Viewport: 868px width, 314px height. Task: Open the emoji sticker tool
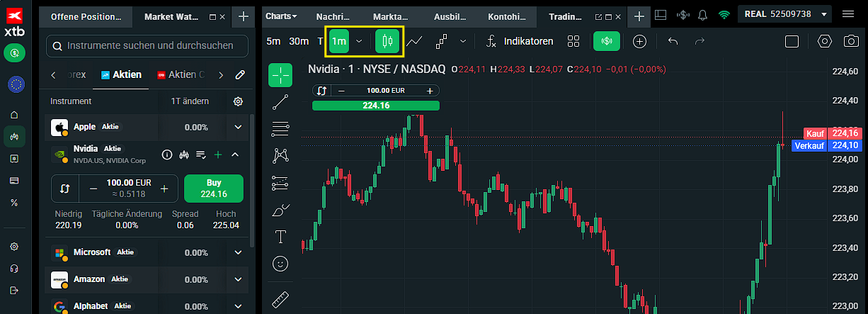coord(280,264)
